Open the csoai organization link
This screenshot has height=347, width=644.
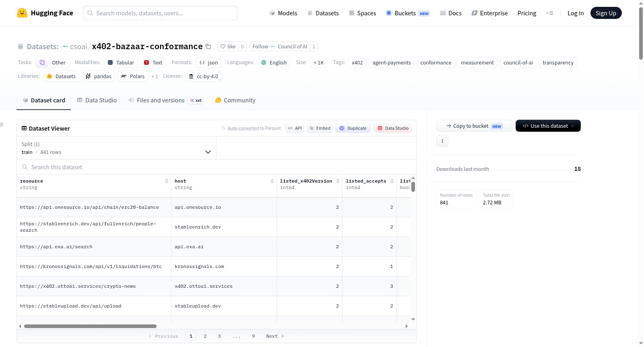78,46
